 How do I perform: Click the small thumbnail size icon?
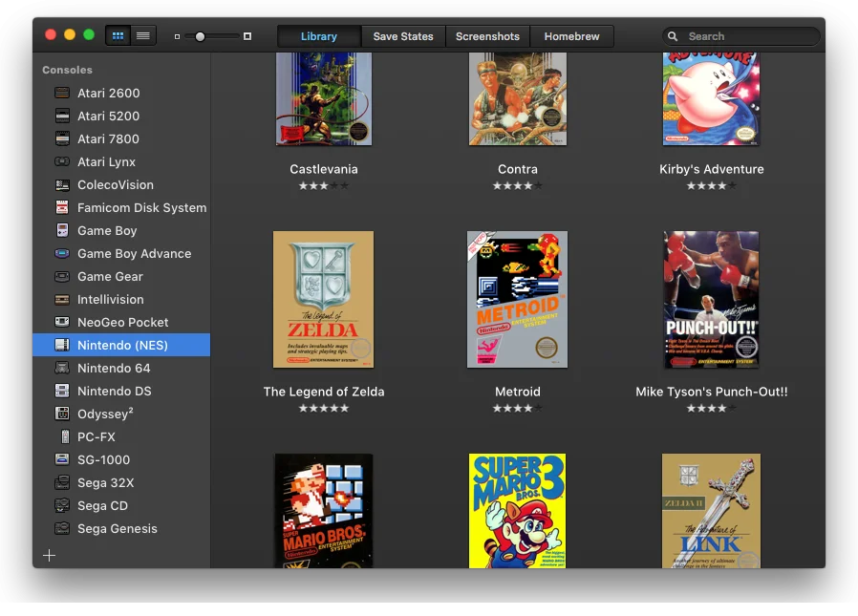tap(176, 35)
